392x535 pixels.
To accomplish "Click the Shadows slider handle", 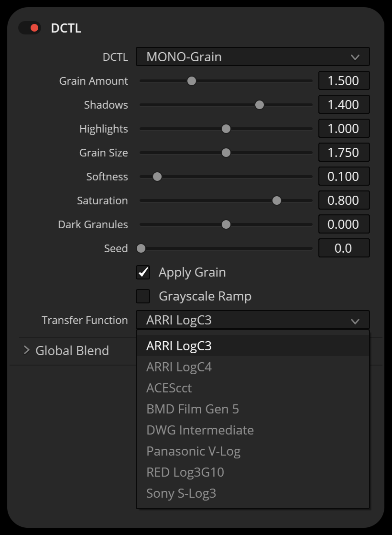I will point(260,105).
